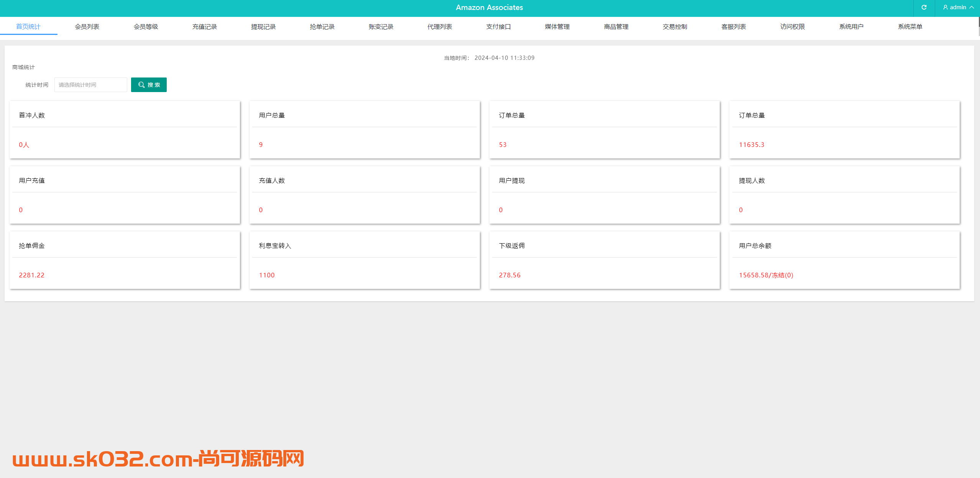This screenshot has width=980, height=478.
Task: Open the 会员列表 tab
Action: point(87,26)
